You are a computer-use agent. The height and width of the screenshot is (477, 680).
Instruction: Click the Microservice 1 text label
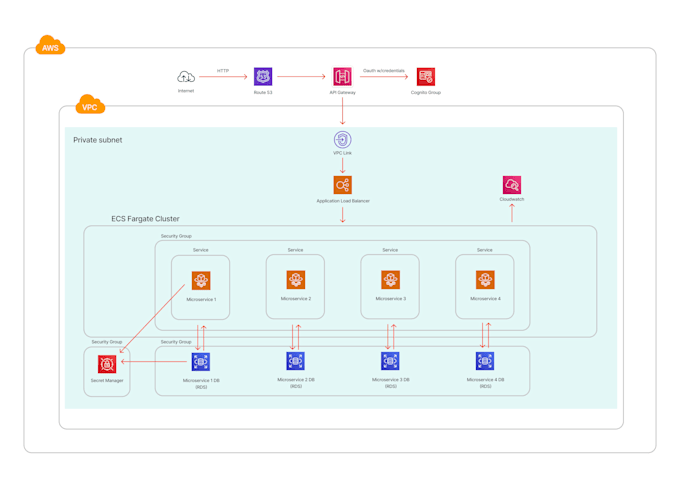pos(201,300)
